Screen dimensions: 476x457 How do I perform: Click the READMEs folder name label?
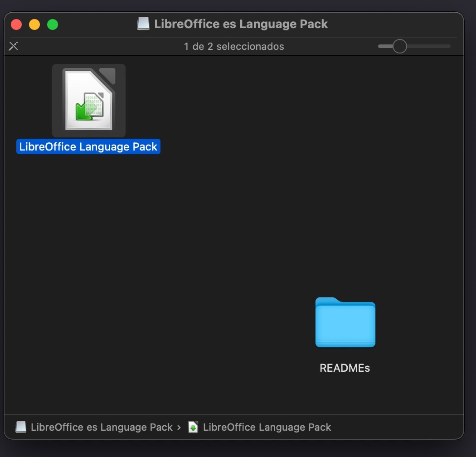pyautogui.click(x=345, y=368)
